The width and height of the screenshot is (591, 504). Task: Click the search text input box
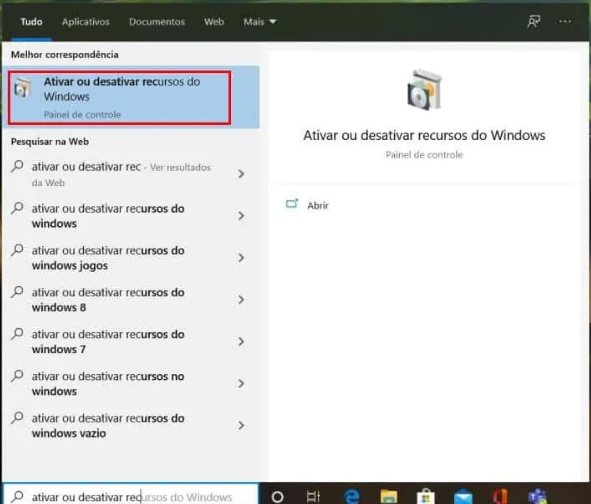tap(130, 496)
